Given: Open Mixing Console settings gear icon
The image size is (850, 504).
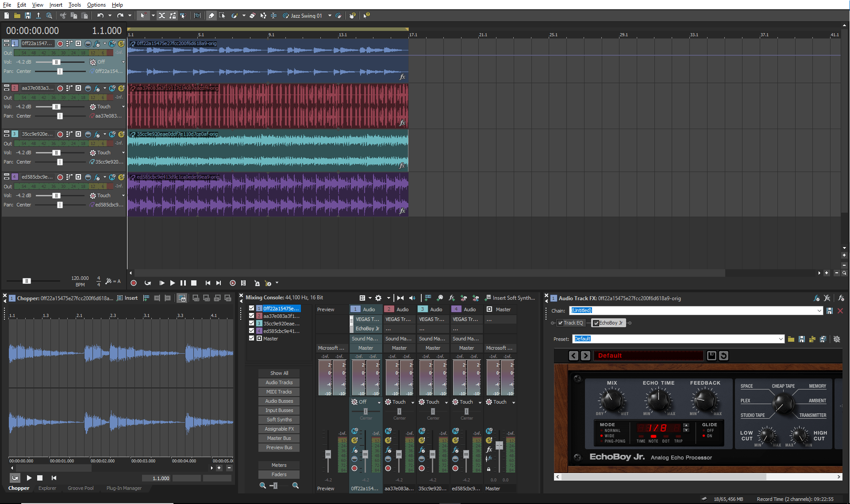Looking at the screenshot, I should coord(378,298).
